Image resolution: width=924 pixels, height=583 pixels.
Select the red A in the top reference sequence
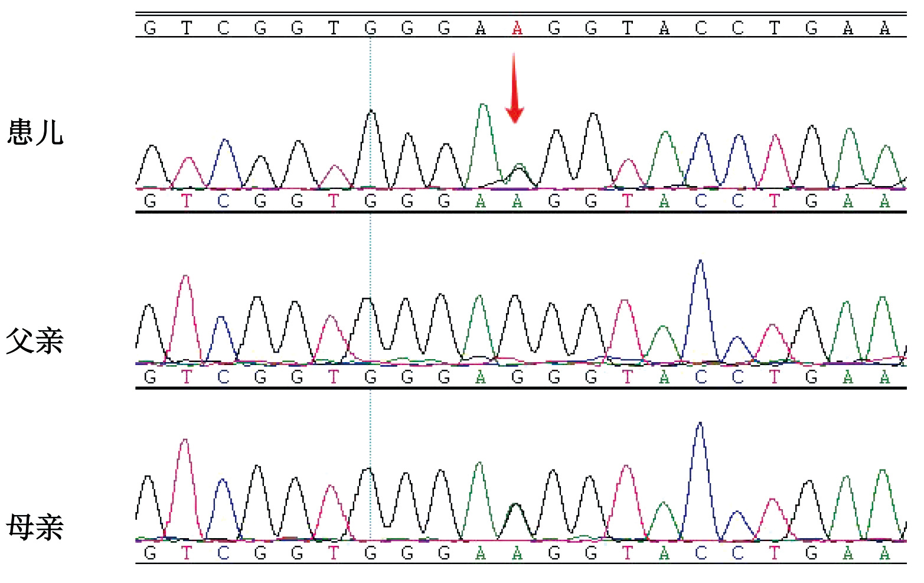[517, 28]
